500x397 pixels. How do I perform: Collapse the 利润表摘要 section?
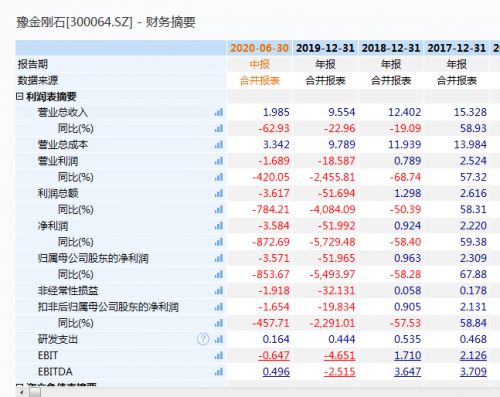click(19, 97)
